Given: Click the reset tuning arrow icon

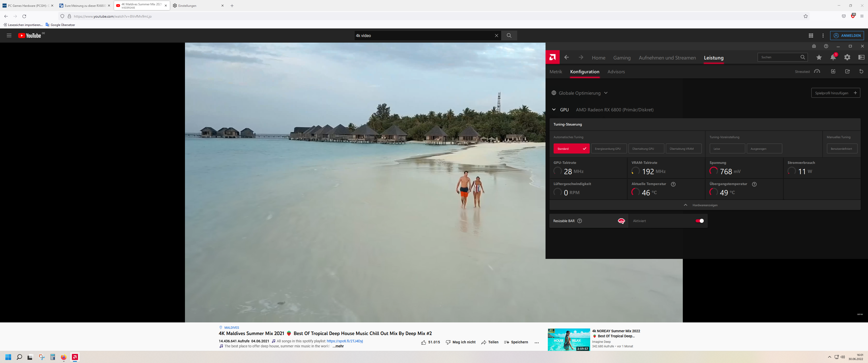Looking at the screenshot, I should pos(861,71).
